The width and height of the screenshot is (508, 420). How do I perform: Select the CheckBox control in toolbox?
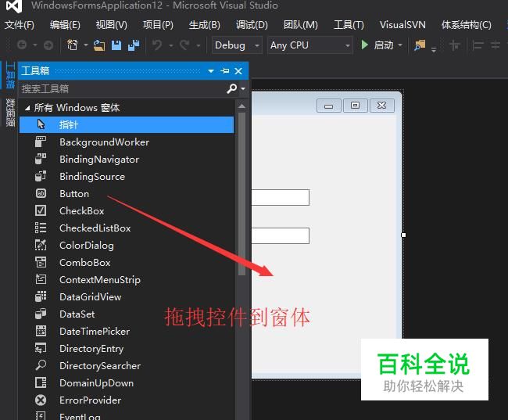(x=127, y=211)
